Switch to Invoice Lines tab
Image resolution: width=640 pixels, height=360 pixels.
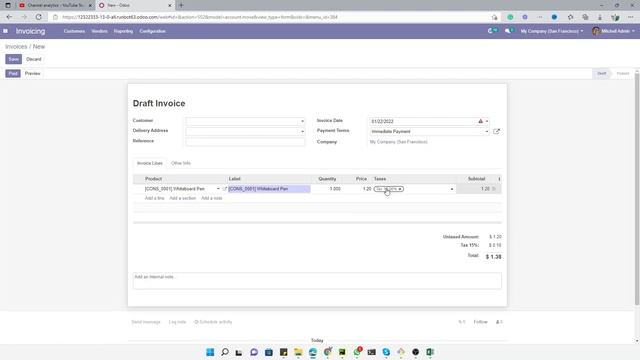tap(149, 163)
